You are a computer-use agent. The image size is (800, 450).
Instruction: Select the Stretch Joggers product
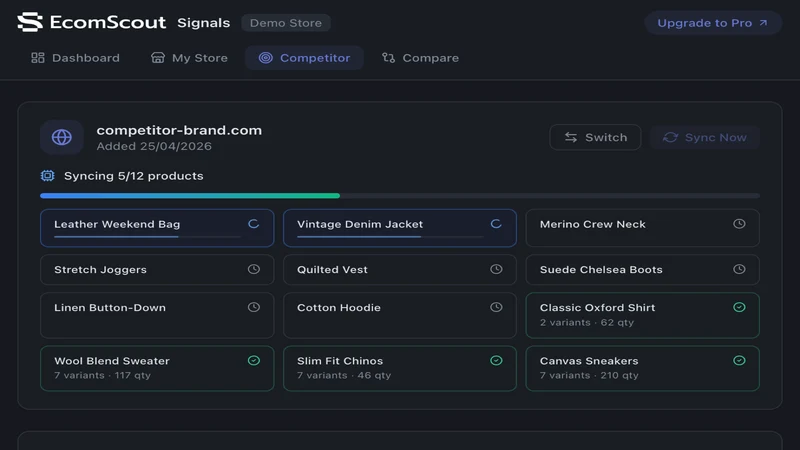(157, 269)
